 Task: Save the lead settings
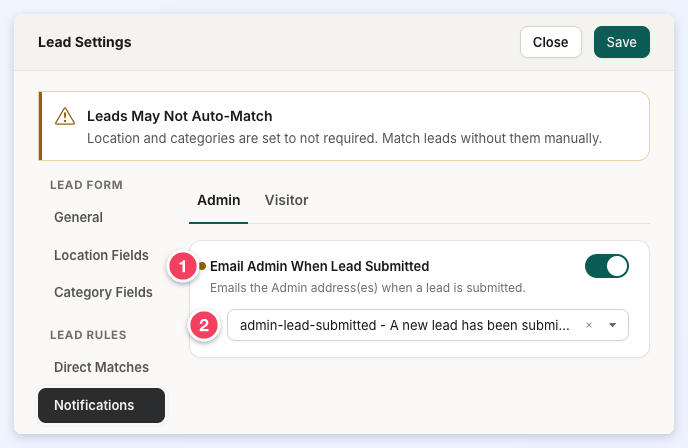coord(621,42)
